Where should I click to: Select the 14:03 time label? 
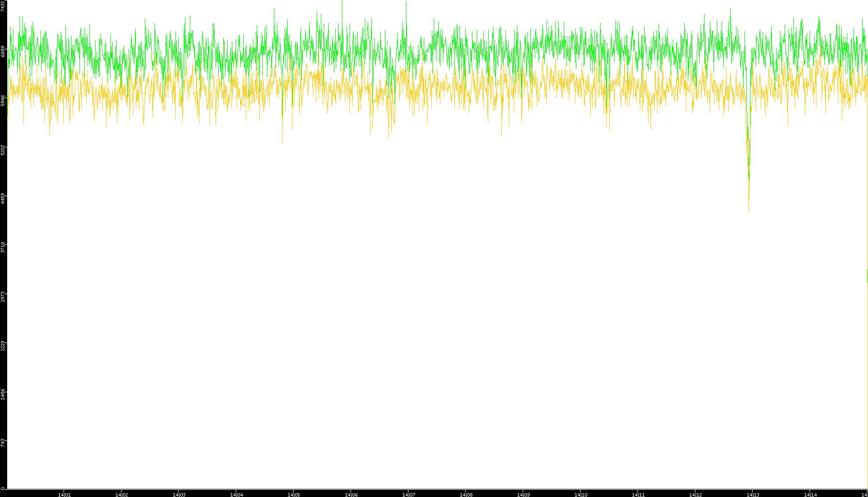[x=179, y=495]
